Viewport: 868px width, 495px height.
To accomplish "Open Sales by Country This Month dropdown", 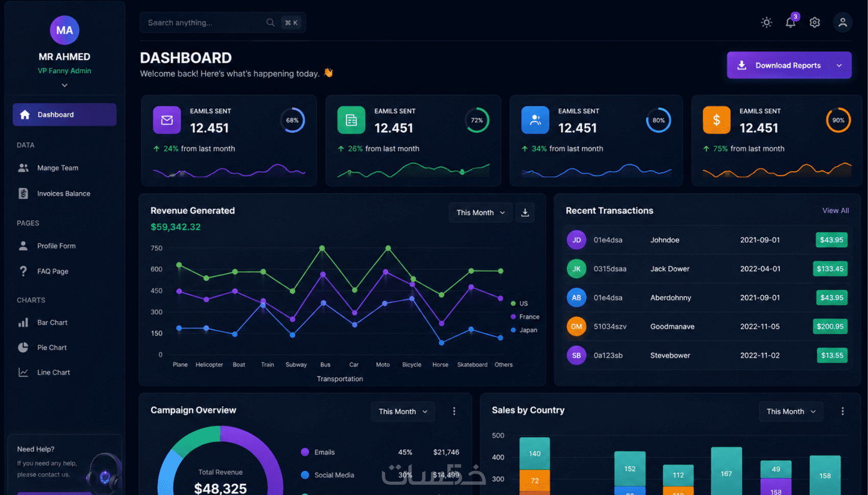I will point(791,411).
